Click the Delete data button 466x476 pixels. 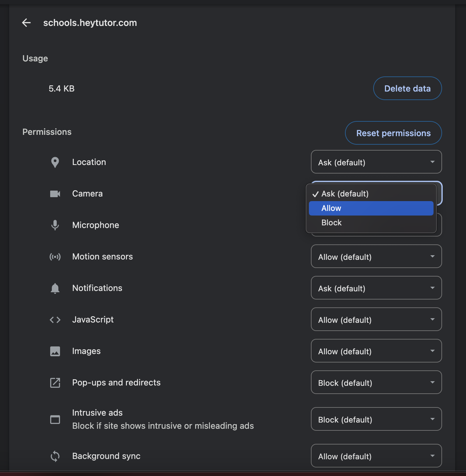407,88
